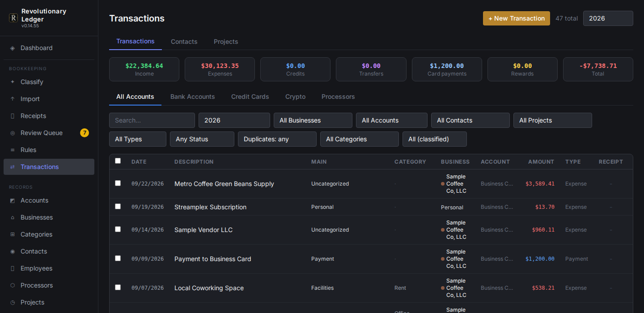
Task: Click the Rules list icon
Action: 13,150
